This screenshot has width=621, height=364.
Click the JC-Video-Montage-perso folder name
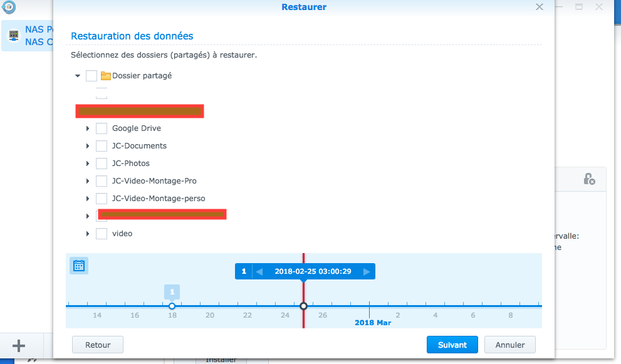pyautogui.click(x=159, y=199)
